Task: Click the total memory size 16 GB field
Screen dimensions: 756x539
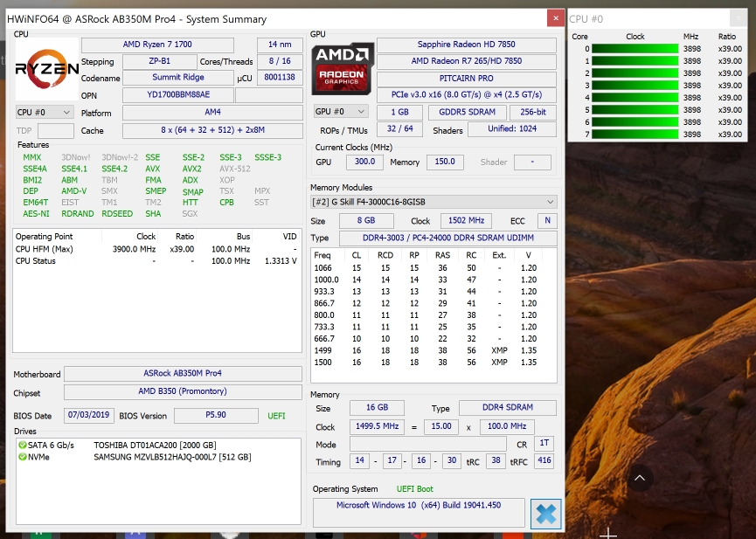Action: [377, 408]
